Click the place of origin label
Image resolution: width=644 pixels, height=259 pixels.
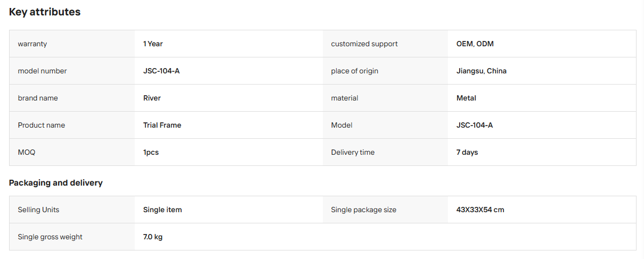(355, 71)
